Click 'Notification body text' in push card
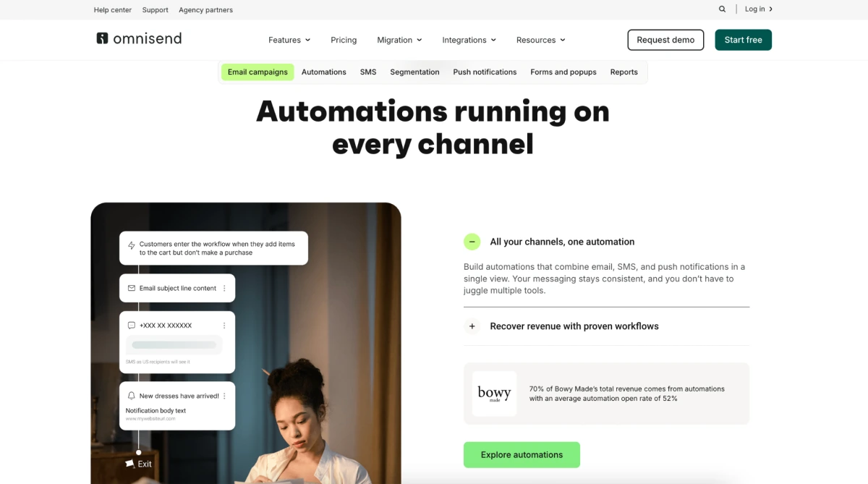The height and width of the screenshot is (484, 868). (x=156, y=410)
